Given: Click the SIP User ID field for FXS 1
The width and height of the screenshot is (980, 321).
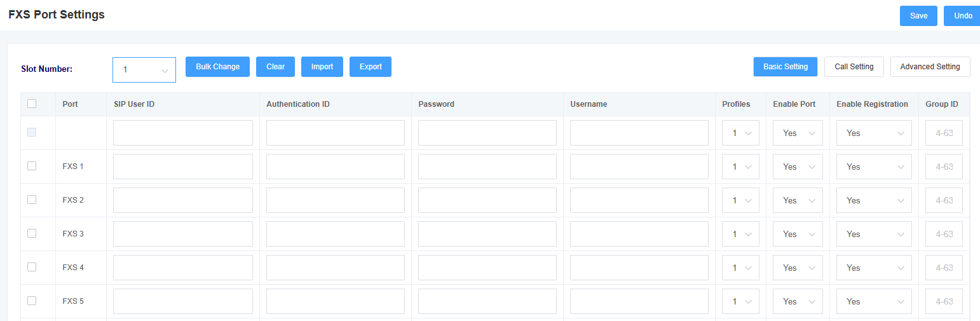Looking at the screenshot, I should click(183, 167).
